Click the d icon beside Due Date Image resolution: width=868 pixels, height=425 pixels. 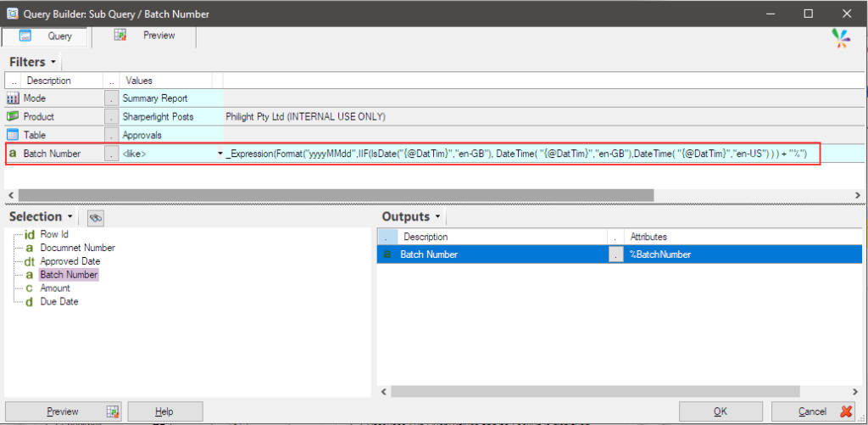click(x=30, y=302)
